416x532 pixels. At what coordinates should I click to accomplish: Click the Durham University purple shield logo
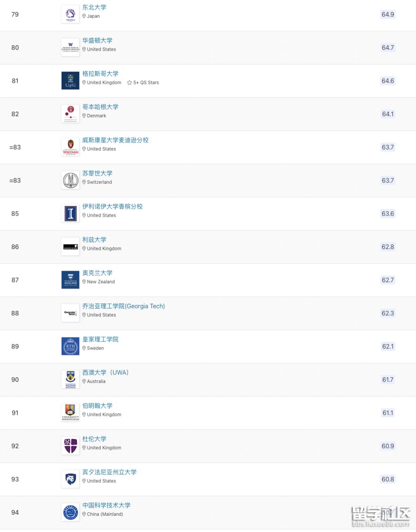tap(70, 446)
